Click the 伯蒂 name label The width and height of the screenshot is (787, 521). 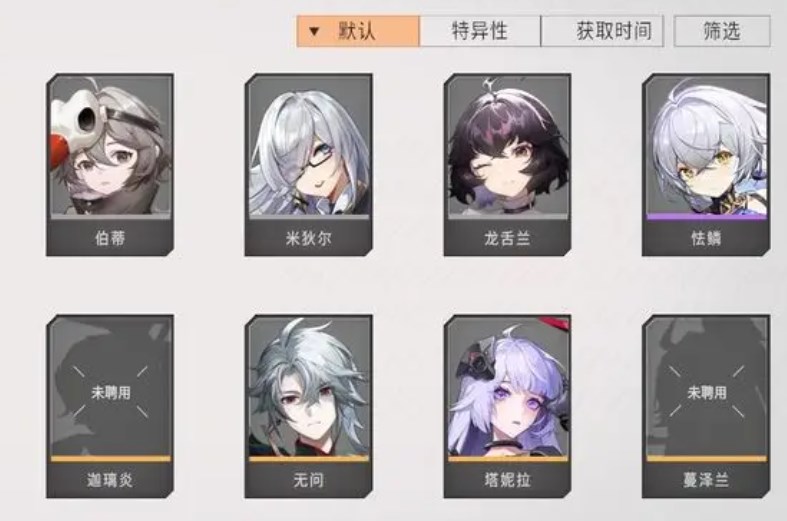pyautogui.click(x=110, y=238)
